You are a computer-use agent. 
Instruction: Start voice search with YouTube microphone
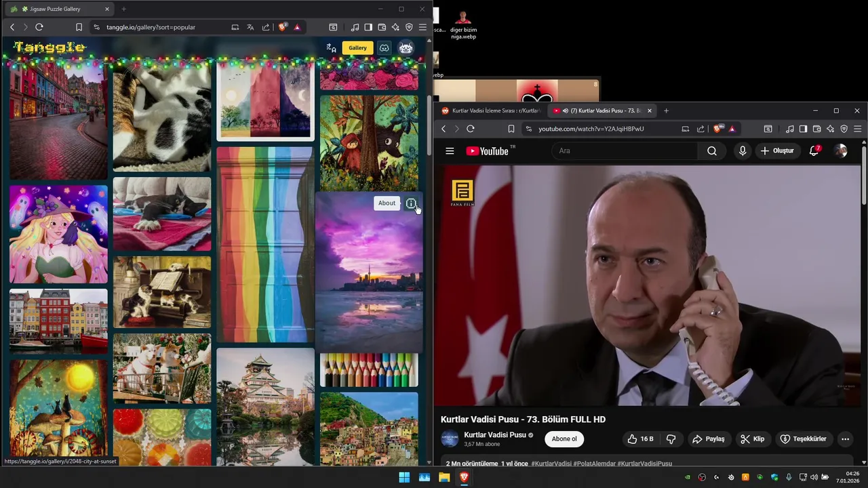tap(743, 151)
